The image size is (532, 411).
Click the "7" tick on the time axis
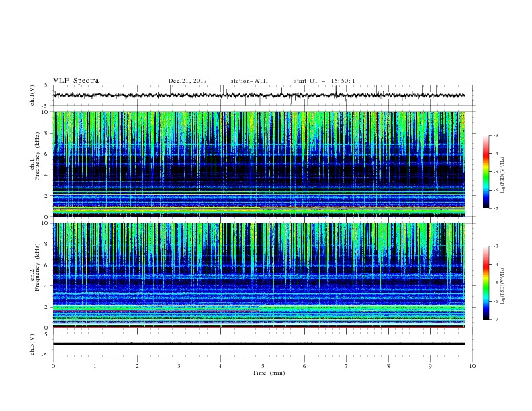pyautogui.click(x=347, y=366)
